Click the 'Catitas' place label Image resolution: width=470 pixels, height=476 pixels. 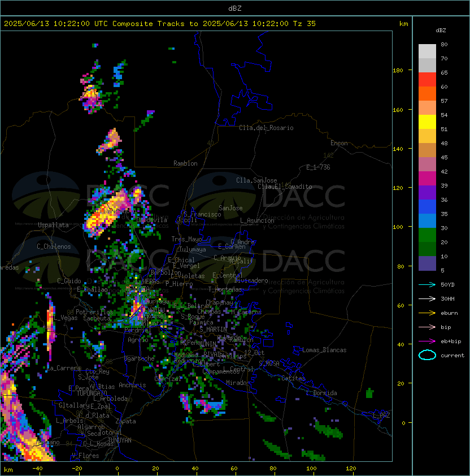pos(293,378)
